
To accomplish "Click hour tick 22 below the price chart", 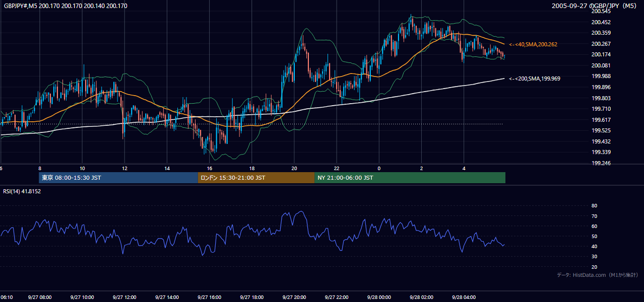I will pos(337,169).
